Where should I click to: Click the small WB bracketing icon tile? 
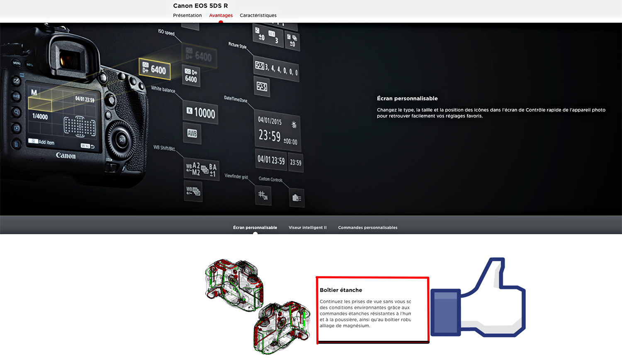click(193, 191)
